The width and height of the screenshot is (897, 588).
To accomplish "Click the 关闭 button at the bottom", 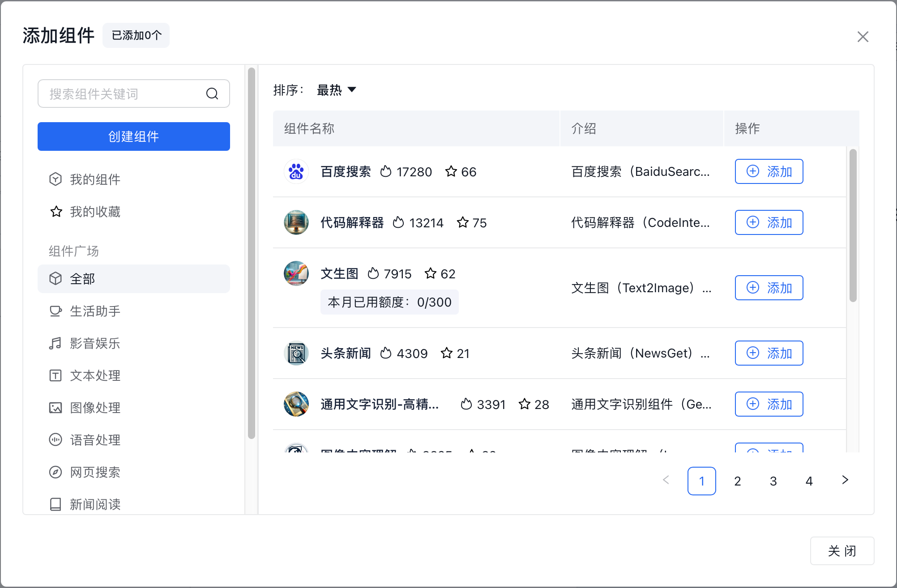I will click(x=841, y=551).
